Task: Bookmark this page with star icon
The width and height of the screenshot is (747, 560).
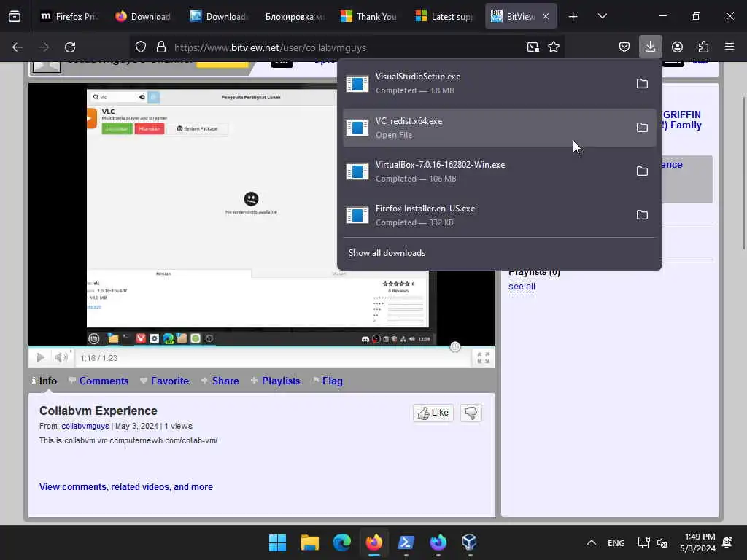Action: click(554, 47)
